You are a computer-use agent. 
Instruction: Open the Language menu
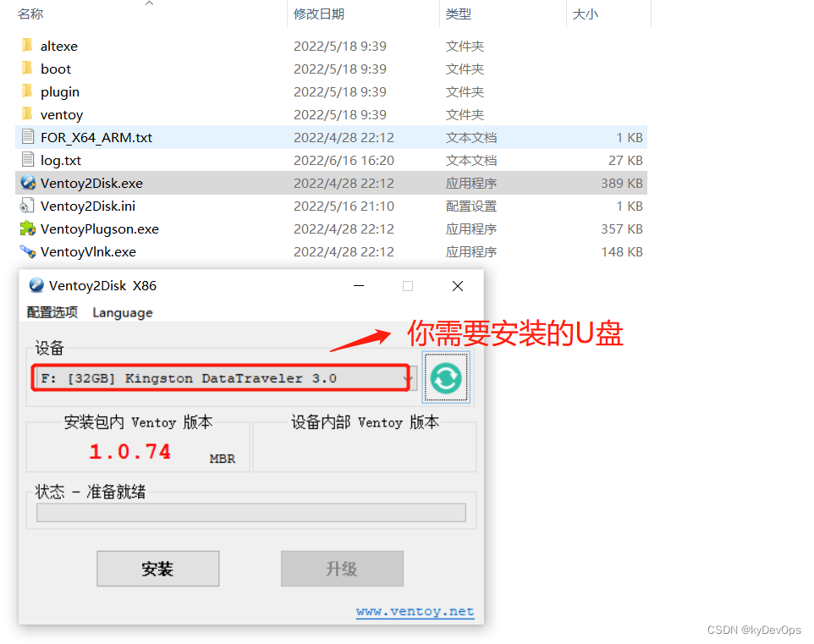pyautogui.click(x=123, y=312)
